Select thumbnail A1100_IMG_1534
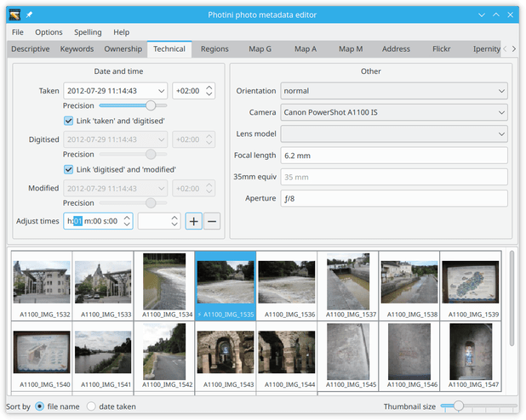The image size is (526, 420). [164, 286]
